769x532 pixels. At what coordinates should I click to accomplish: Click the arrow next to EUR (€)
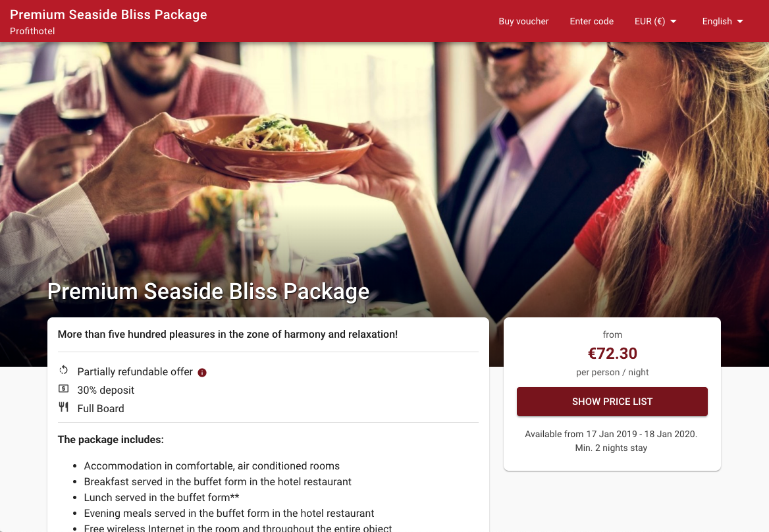[674, 22]
